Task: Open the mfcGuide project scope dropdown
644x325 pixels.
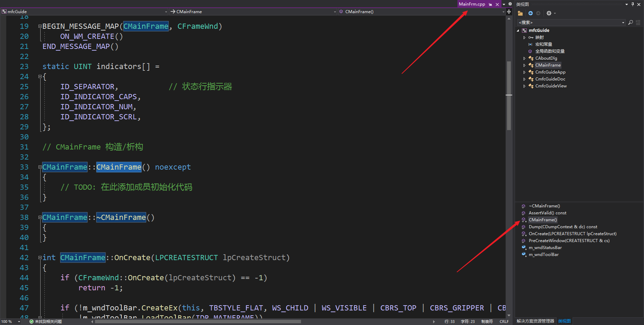Action: point(166,12)
